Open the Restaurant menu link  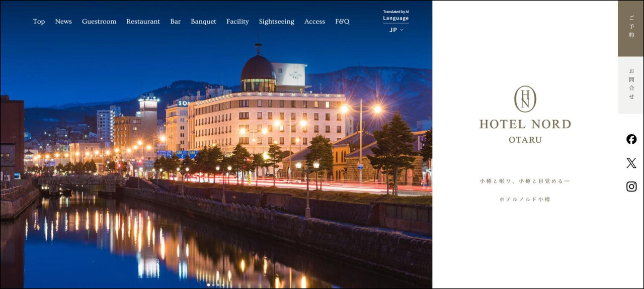(143, 22)
